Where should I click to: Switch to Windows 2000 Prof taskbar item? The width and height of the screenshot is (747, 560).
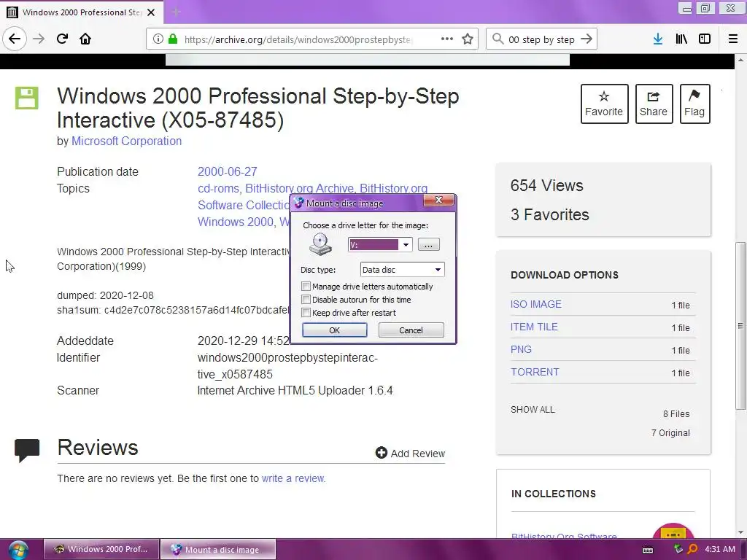[101, 549]
